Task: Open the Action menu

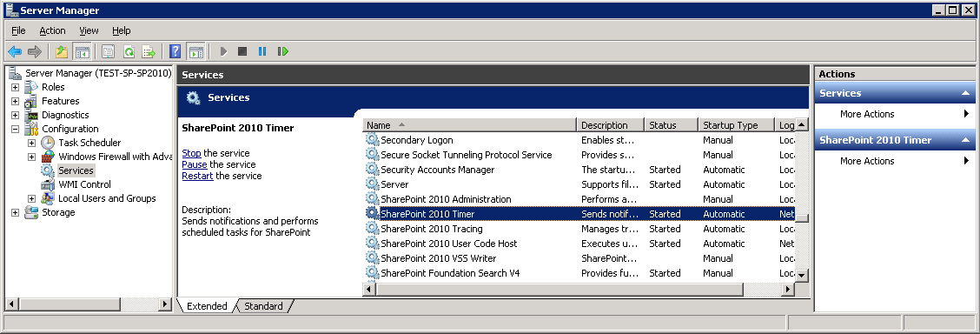Action: click(52, 30)
